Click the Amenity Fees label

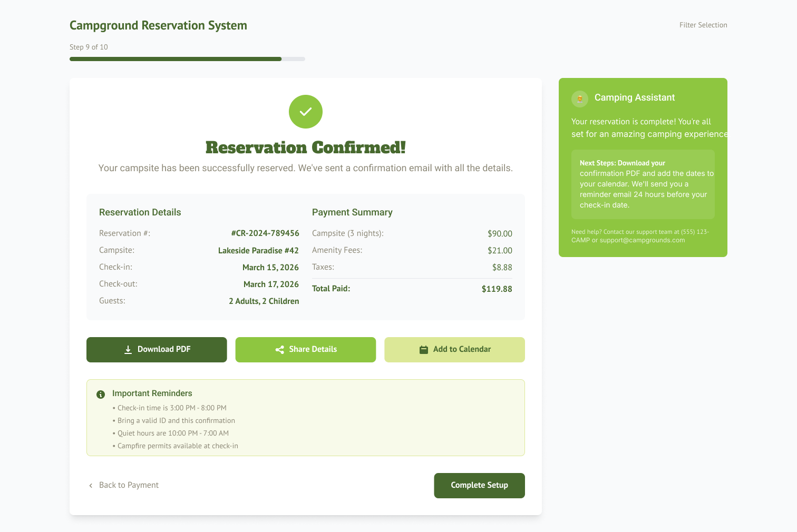click(337, 250)
